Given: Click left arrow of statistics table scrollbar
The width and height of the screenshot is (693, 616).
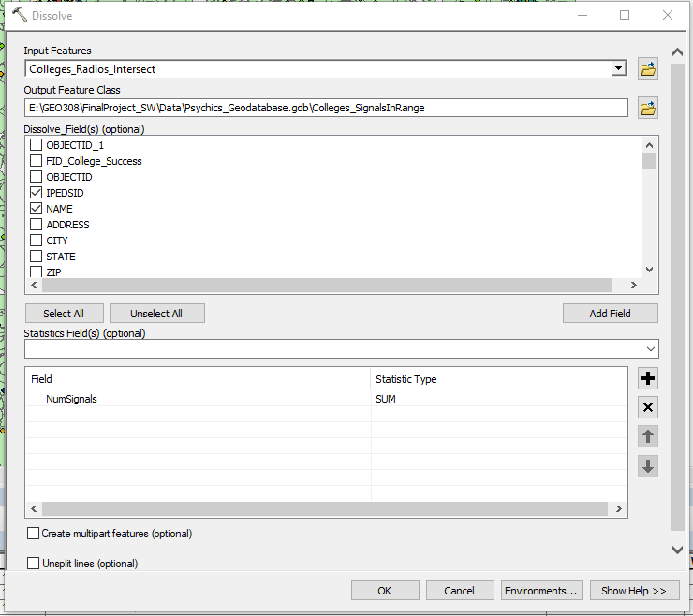Looking at the screenshot, I should tap(34, 508).
